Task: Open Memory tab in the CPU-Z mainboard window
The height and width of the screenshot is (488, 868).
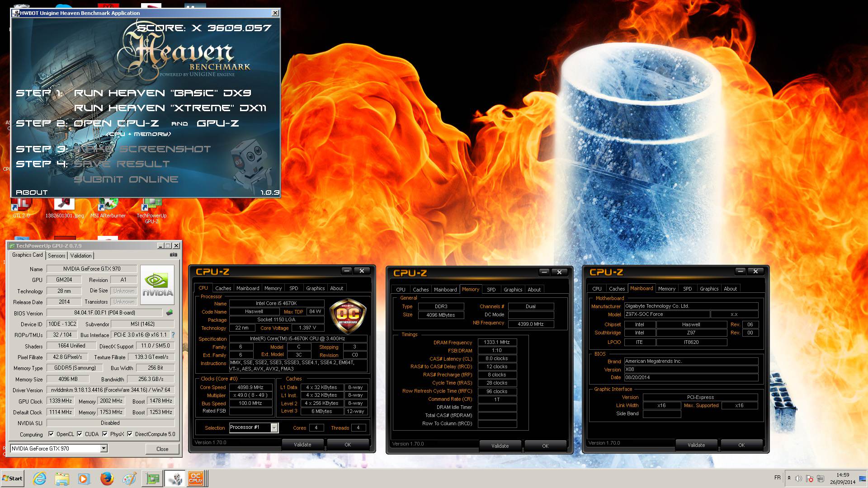Action: 667,289
